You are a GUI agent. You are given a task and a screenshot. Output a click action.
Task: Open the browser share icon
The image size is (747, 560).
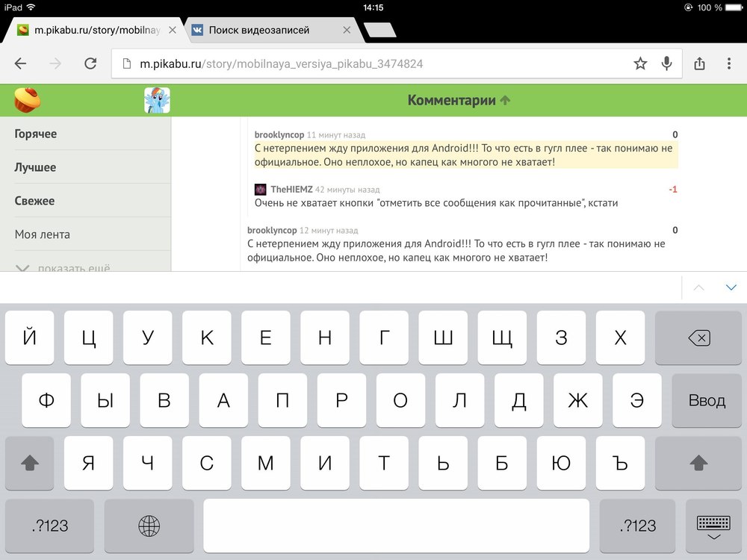pos(699,64)
